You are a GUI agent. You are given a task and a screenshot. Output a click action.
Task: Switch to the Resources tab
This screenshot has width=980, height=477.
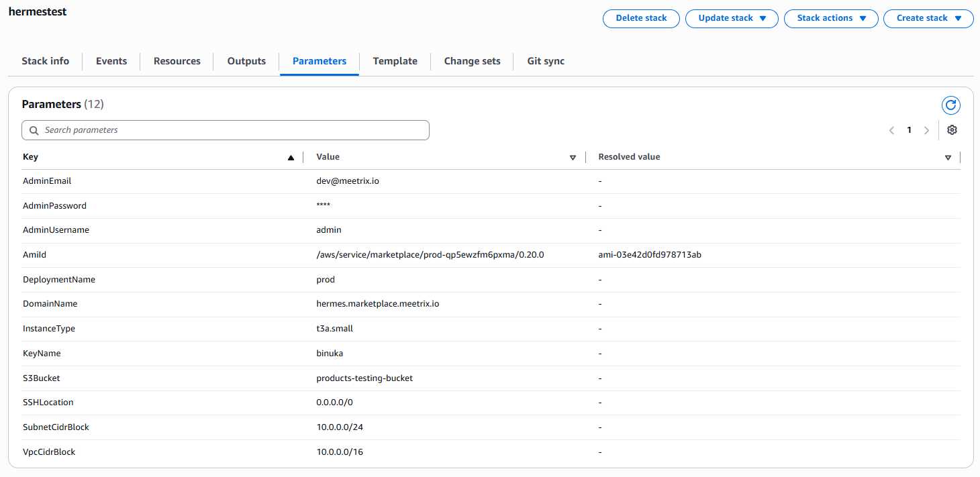177,61
